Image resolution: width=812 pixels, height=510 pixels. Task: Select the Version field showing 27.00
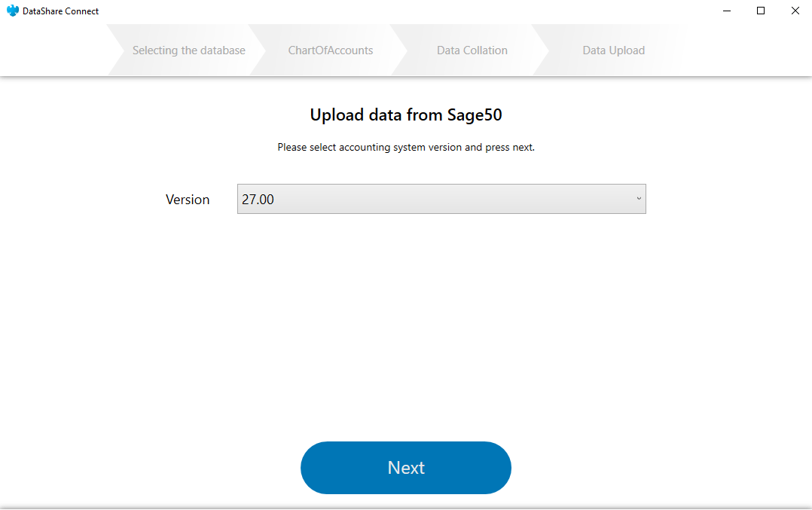pyautogui.click(x=441, y=198)
